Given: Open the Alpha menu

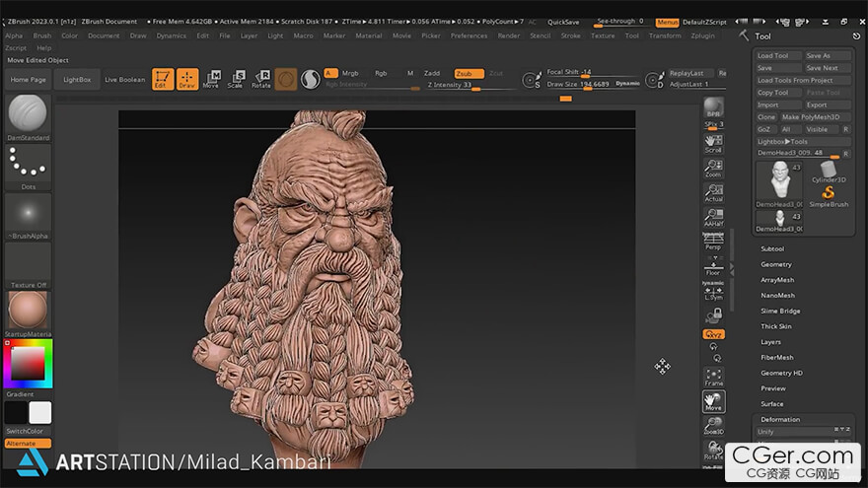Looking at the screenshot, I should click(14, 35).
